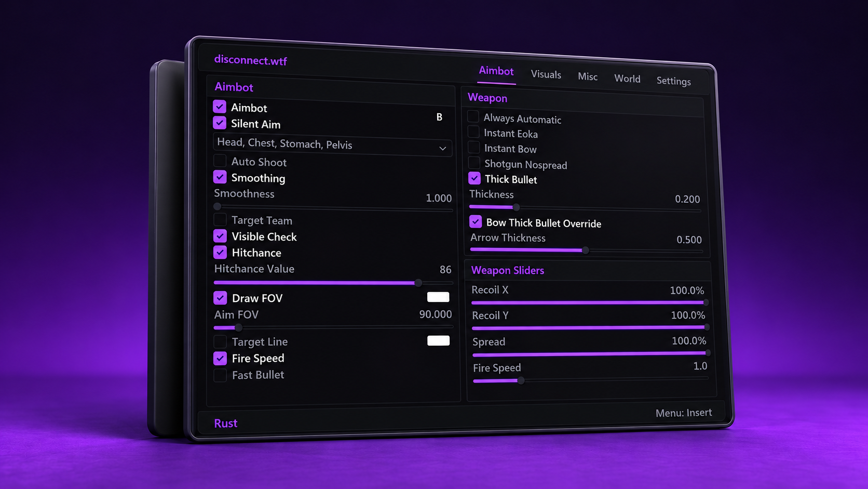Click the Arrow Thickness value 0.500
868x489 pixels.
(689, 240)
